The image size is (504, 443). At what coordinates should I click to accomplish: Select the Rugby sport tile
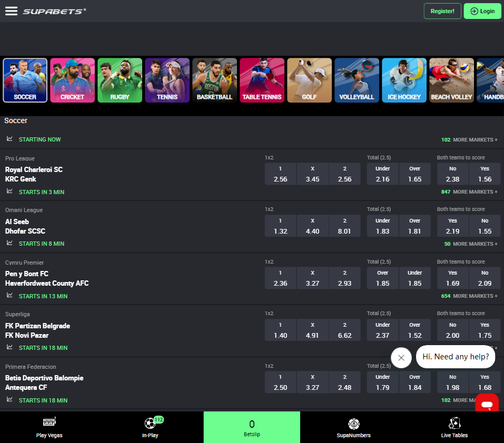pos(120,80)
